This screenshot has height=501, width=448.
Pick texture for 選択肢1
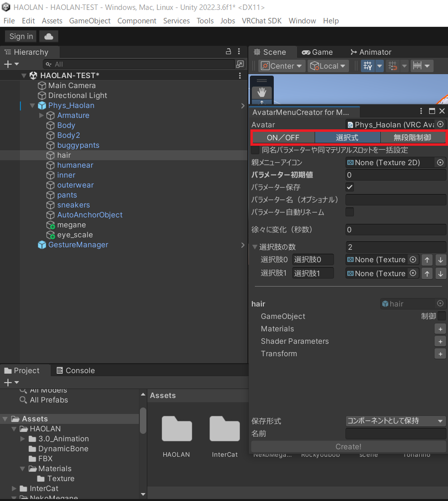(413, 273)
